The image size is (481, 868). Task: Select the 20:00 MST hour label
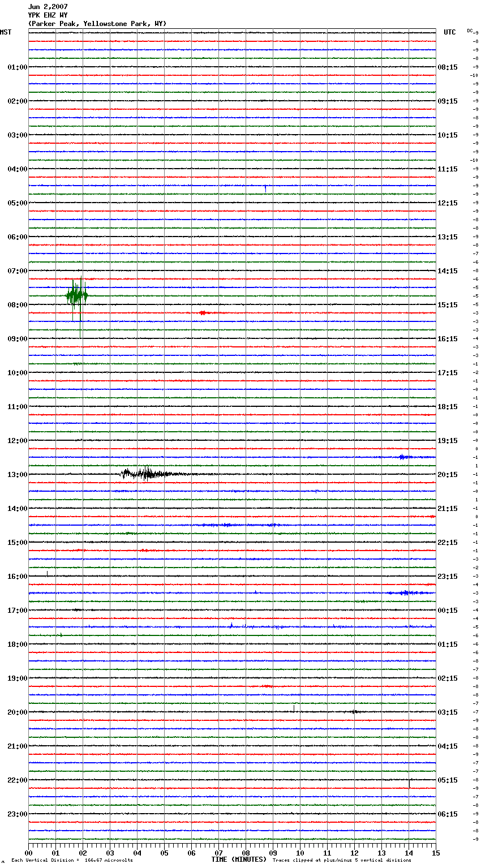point(18,712)
